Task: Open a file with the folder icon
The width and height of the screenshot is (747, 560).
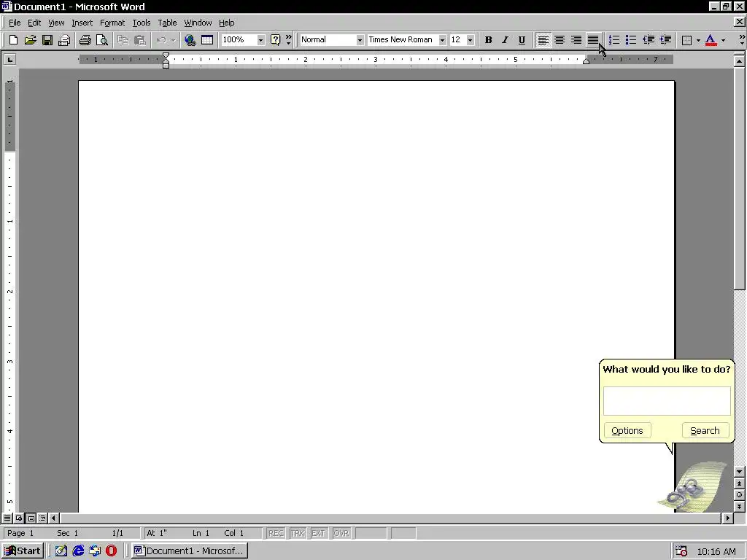Action: pyautogui.click(x=30, y=40)
